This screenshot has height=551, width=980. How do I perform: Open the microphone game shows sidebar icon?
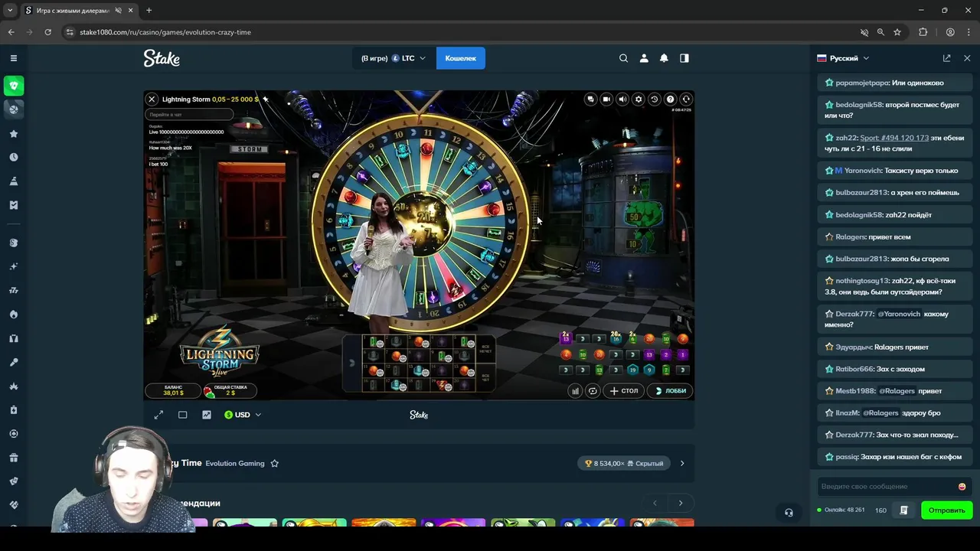tap(14, 363)
